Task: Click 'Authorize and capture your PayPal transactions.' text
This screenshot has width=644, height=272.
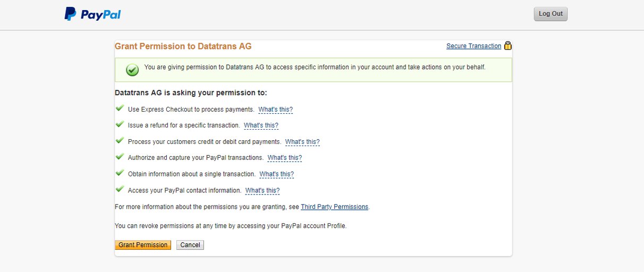Action: (x=196, y=158)
